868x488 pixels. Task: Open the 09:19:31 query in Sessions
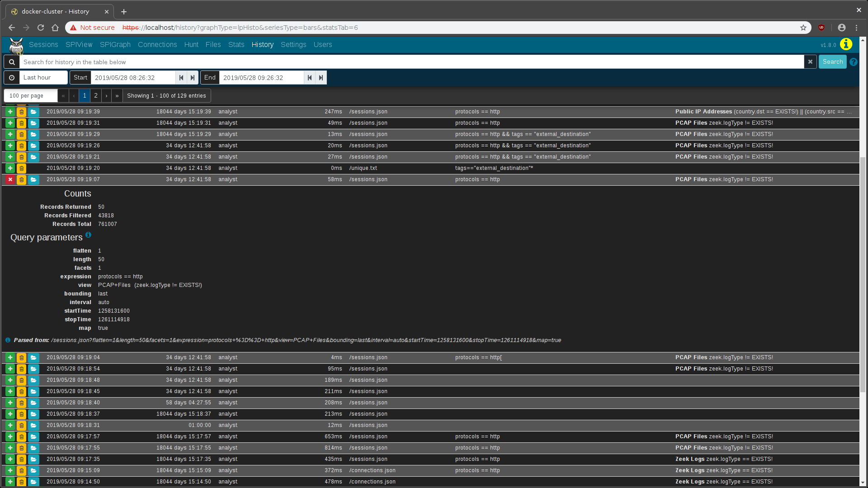33,123
